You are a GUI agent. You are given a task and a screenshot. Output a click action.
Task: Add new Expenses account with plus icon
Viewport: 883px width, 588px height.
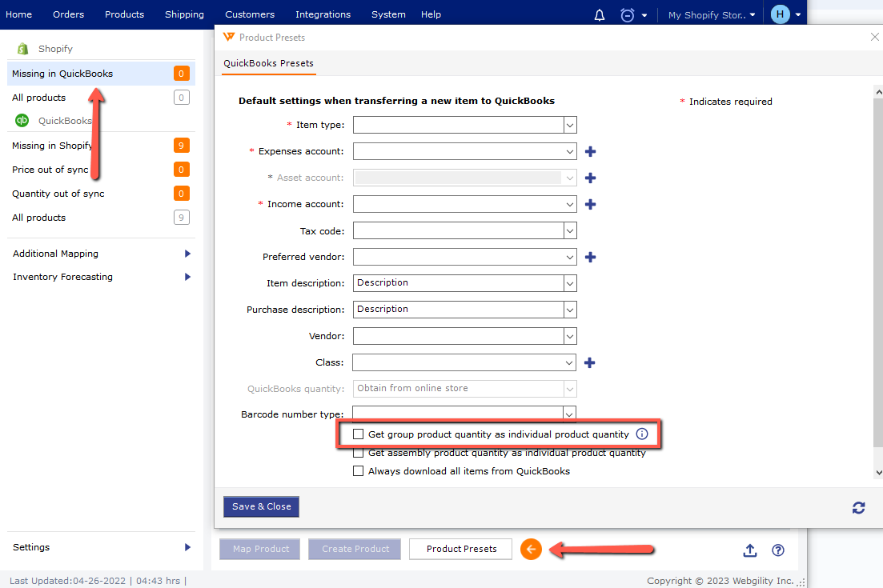pyautogui.click(x=590, y=151)
